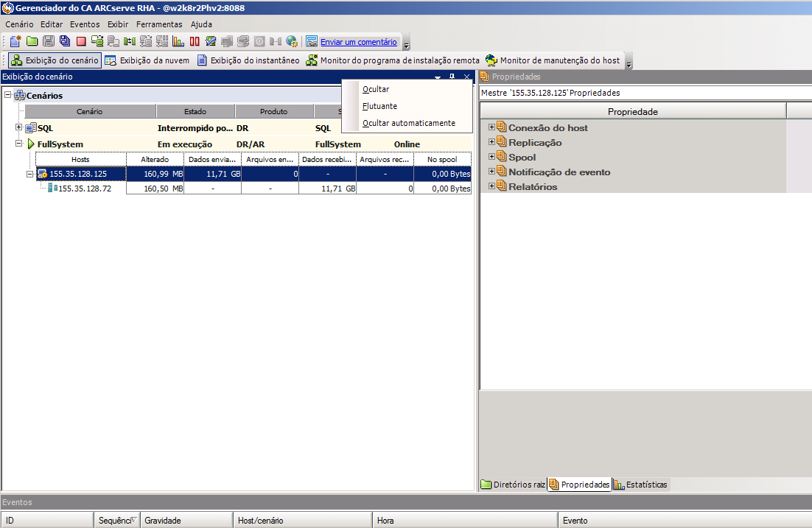Viewport: 812px width, 528px height.
Task: Click the statistics bar chart toolbar icon
Action: tap(178, 42)
